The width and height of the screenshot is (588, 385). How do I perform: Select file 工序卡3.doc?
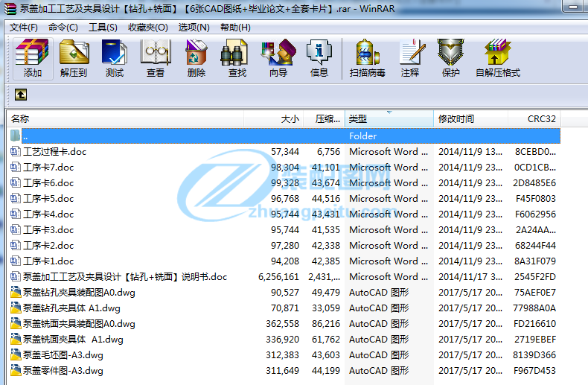click(x=48, y=229)
